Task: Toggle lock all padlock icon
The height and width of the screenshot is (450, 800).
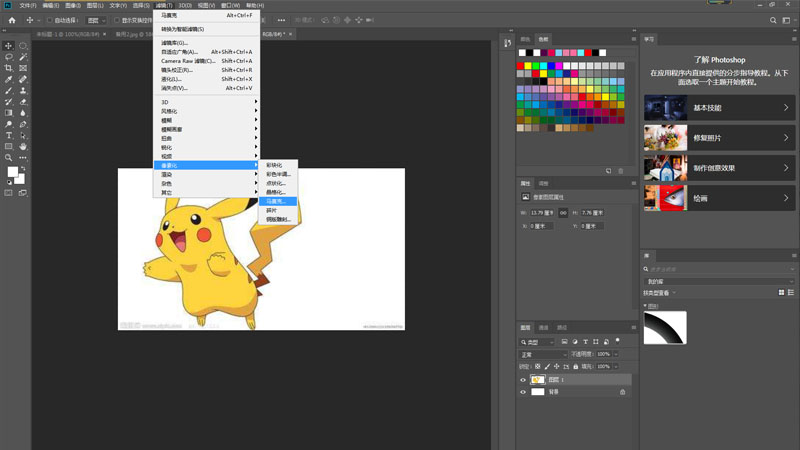Action: 576,367
